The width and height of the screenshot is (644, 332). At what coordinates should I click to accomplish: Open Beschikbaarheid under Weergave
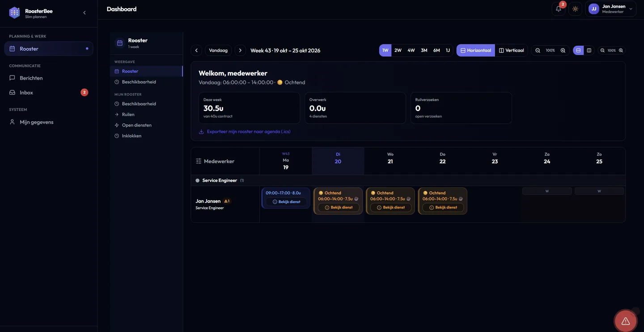pos(146,82)
